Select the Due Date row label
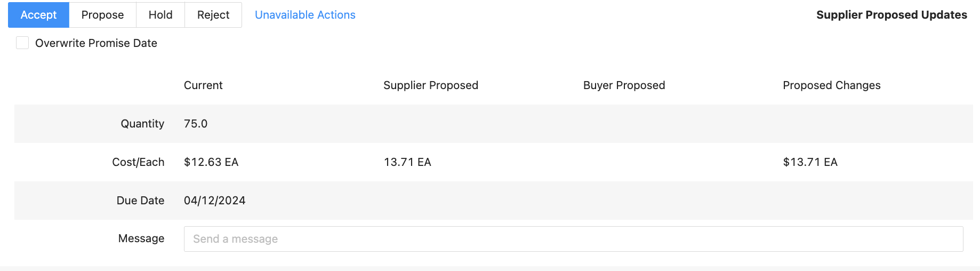Viewport: 980px width, 271px height. [140, 201]
